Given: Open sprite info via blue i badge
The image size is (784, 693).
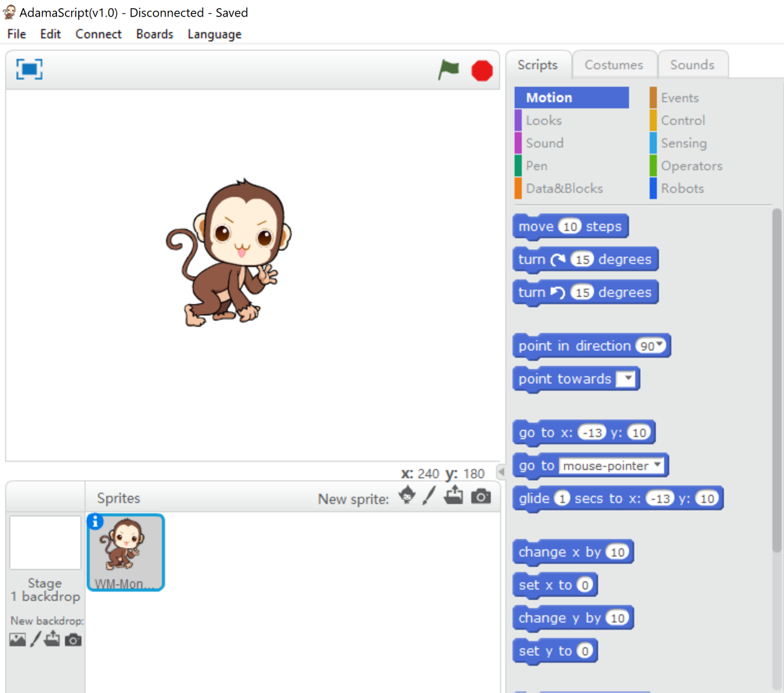Looking at the screenshot, I should pyautogui.click(x=95, y=521).
